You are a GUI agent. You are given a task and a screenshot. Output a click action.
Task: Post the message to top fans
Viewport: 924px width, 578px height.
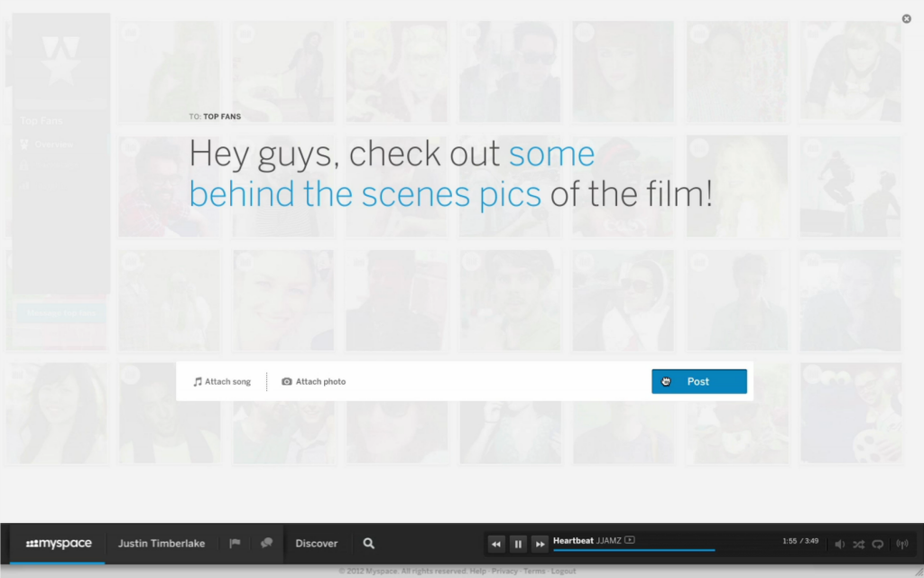pos(699,382)
